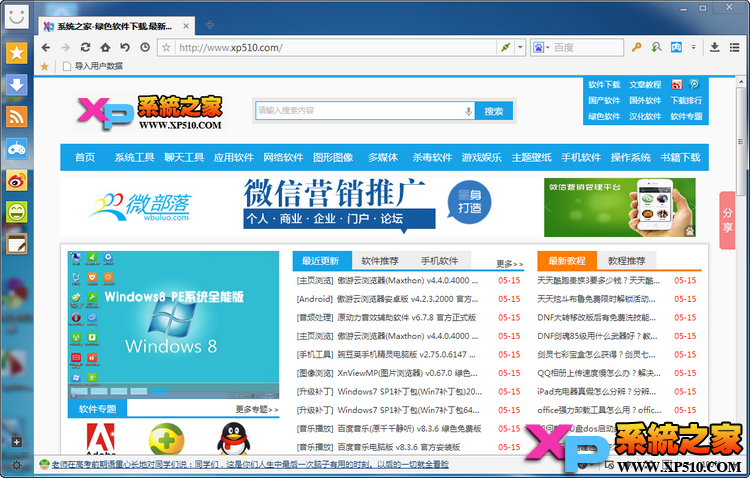Click the Tencent Weibo icon in header
The height and width of the screenshot is (478, 750).
[694, 85]
